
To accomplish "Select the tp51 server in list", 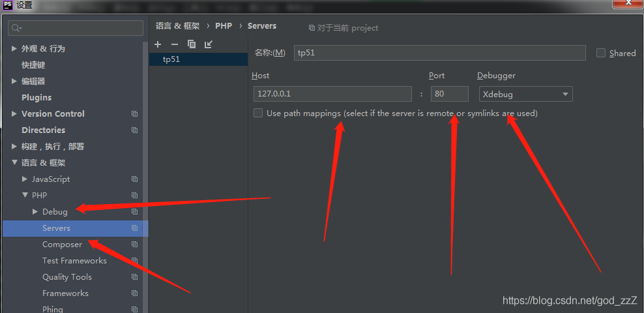I will pyautogui.click(x=171, y=59).
